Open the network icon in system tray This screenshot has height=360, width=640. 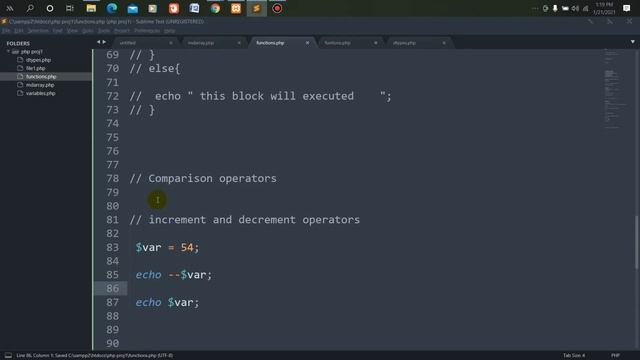click(585, 8)
